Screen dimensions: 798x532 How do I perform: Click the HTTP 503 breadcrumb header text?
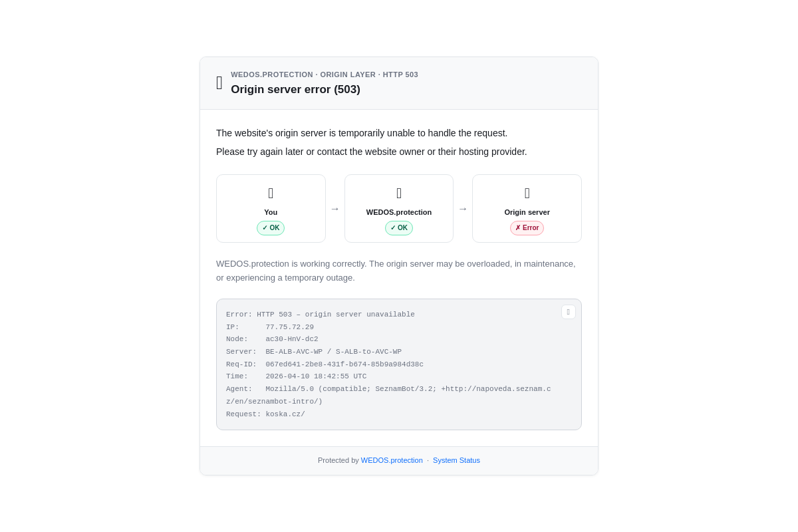(x=400, y=74)
